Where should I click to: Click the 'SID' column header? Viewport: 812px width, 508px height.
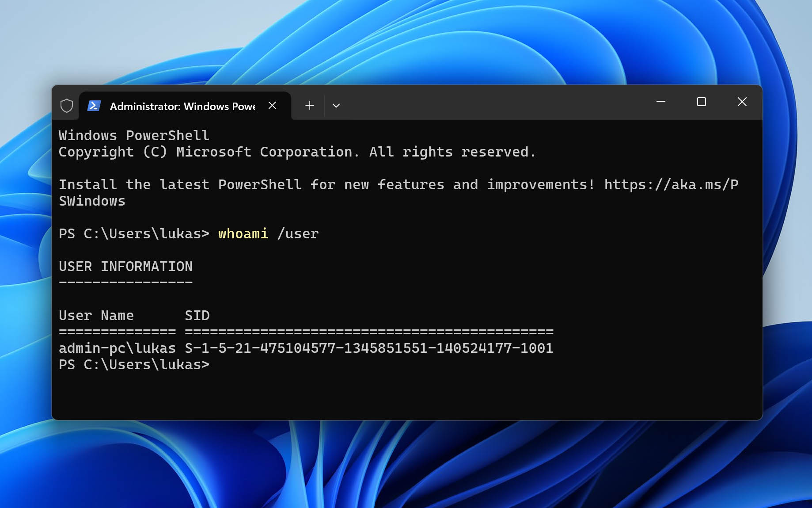click(197, 315)
